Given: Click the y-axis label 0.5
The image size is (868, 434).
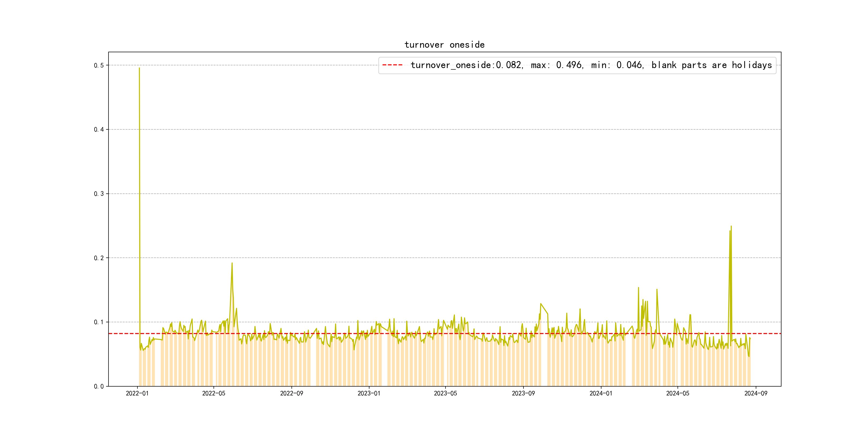Looking at the screenshot, I should (99, 65).
